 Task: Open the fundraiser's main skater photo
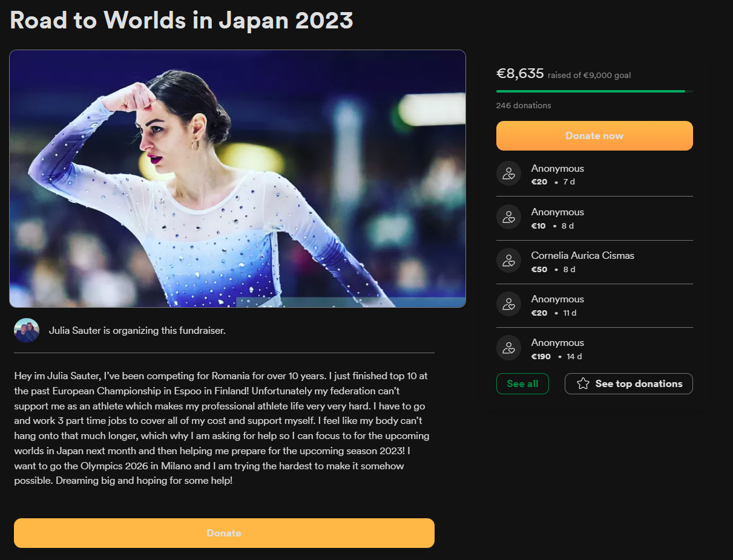click(237, 178)
